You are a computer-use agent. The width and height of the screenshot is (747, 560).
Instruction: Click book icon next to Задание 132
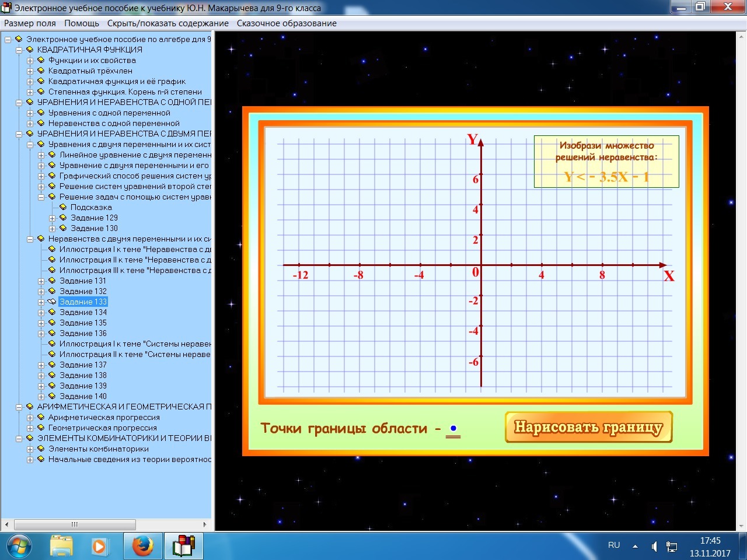click(52, 291)
